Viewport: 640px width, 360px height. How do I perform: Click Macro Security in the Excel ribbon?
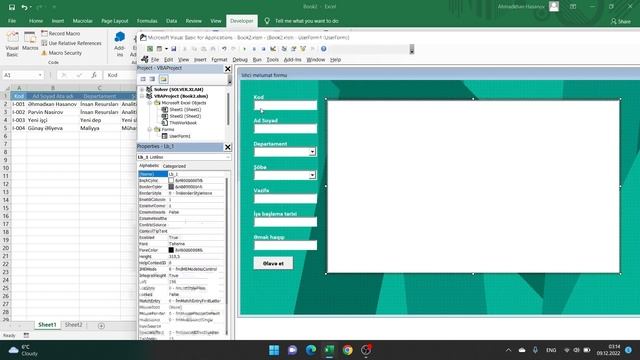(x=62, y=53)
